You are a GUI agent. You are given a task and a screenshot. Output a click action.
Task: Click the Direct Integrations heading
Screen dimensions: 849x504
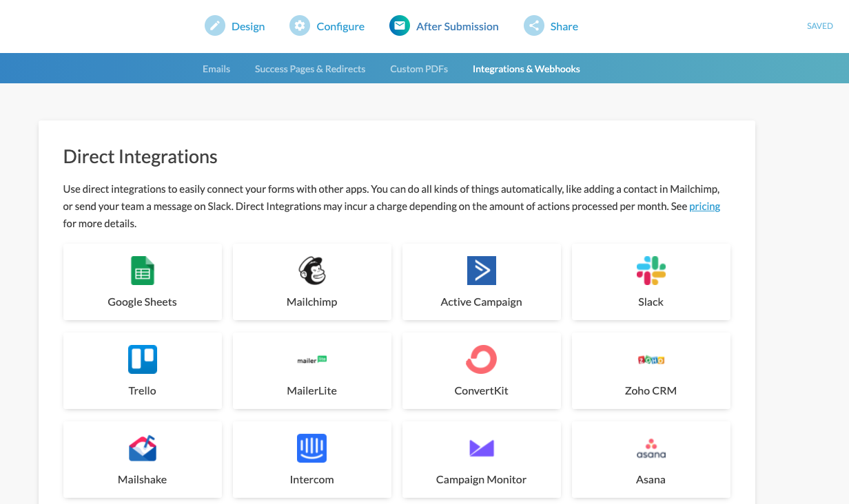(141, 157)
